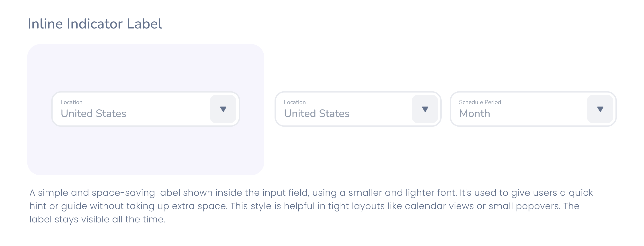
Task: Click the description line starting hint or guide
Action: click(304, 206)
